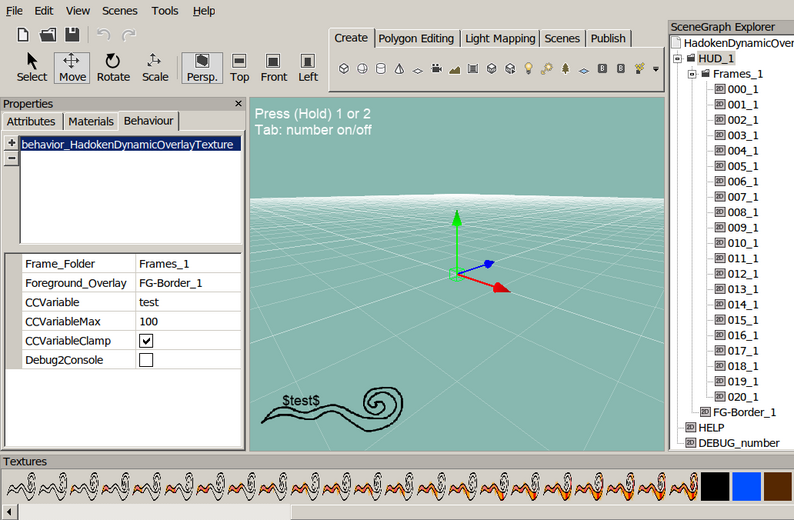
Task: Open the Scenes menu
Action: click(x=120, y=11)
